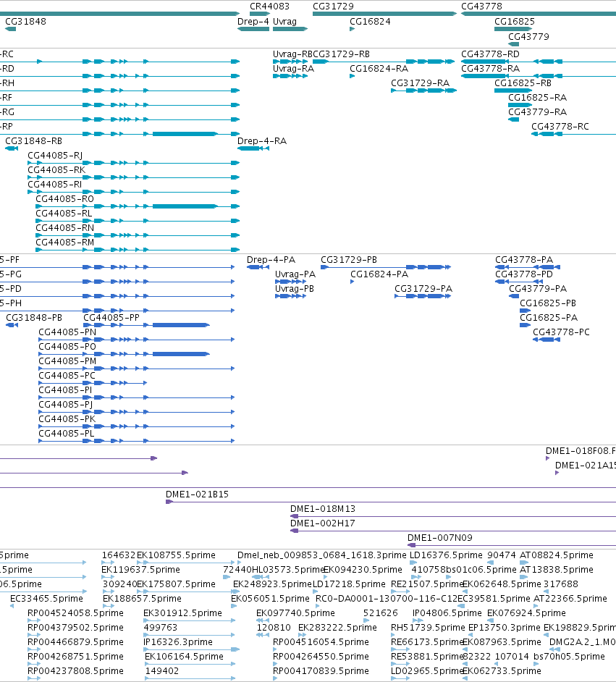Select the CG16825-PB protein label
Screen dimensions: 616x682
(548, 303)
